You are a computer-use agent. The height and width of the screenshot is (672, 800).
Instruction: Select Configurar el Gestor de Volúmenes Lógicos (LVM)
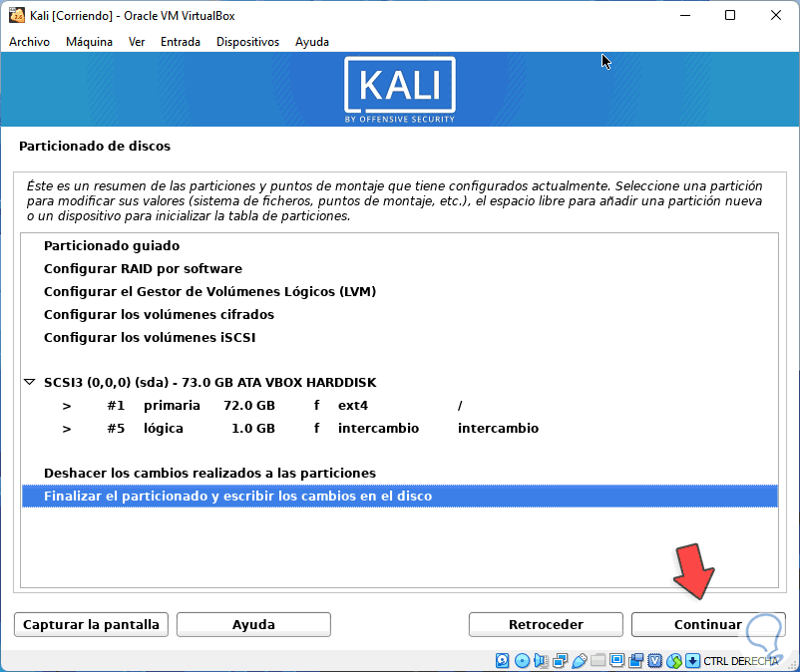pyautogui.click(x=399, y=292)
